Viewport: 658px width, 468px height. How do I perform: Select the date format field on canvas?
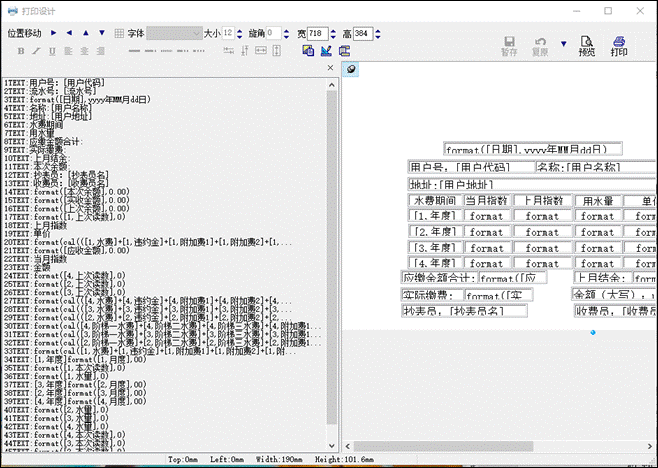coord(533,149)
